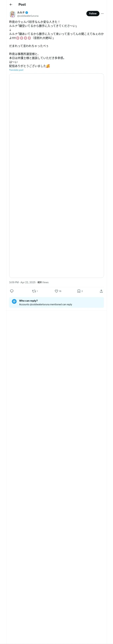This screenshot has width=113, height=644.
Task: Open the @coldwaterluruna handle link
Action: point(28,16)
